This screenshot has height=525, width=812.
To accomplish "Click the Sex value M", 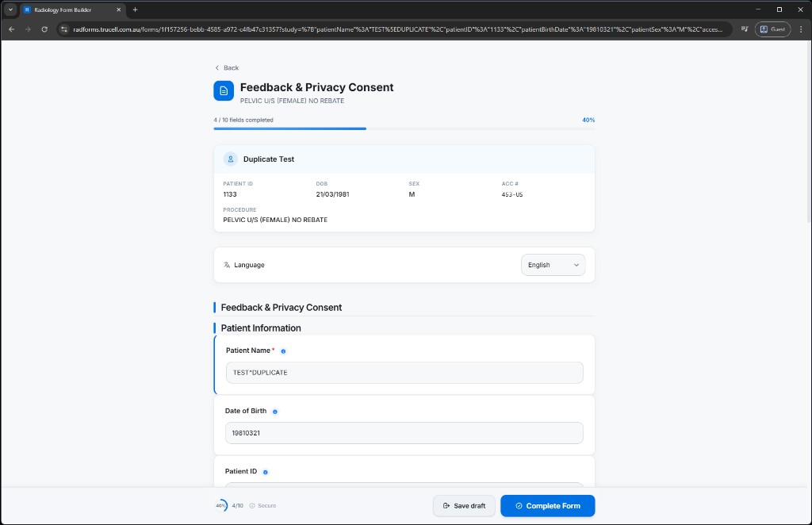I will (x=412, y=194).
